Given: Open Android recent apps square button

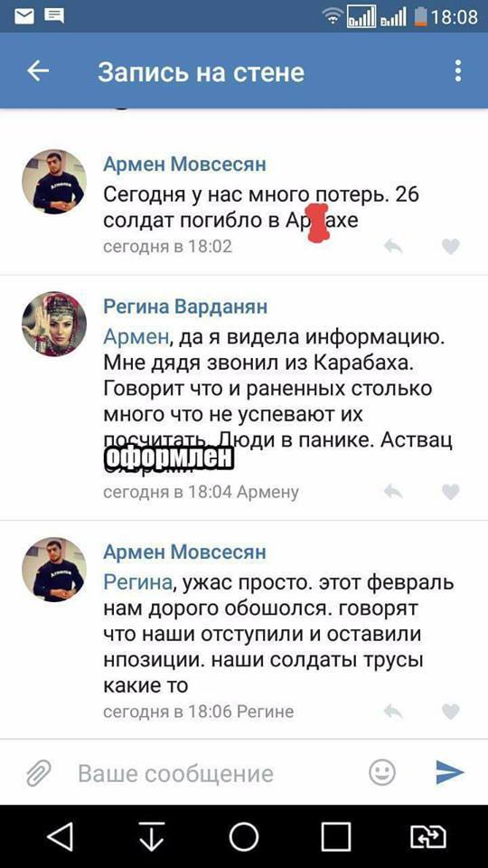Looking at the screenshot, I should [x=336, y=835].
